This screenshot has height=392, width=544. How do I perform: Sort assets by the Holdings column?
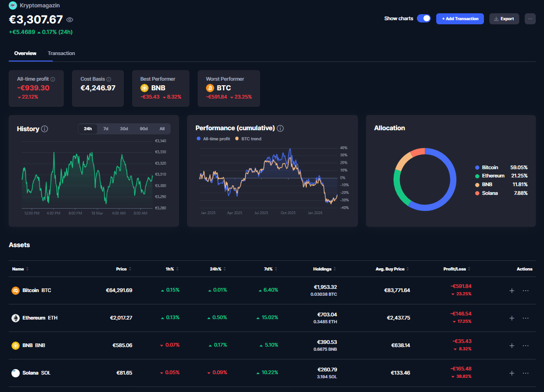[x=325, y=269]
